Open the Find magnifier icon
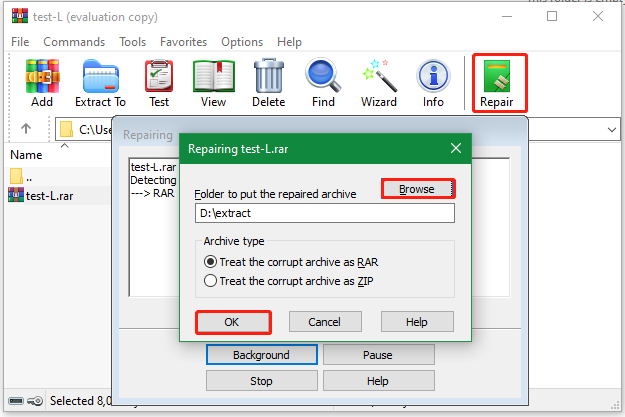 tap(323, 82)
